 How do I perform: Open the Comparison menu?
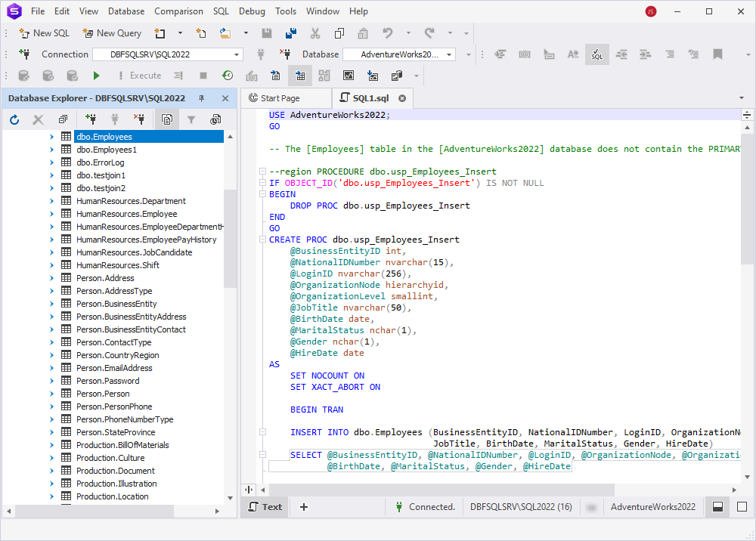tap(178, 11)
